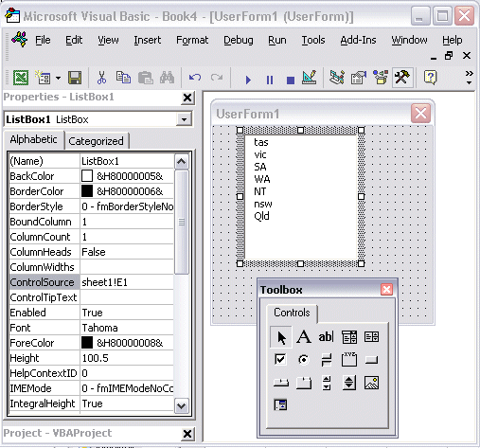
Task: Click the BorderColor black swatch
Action: click(x=87, y=191)
